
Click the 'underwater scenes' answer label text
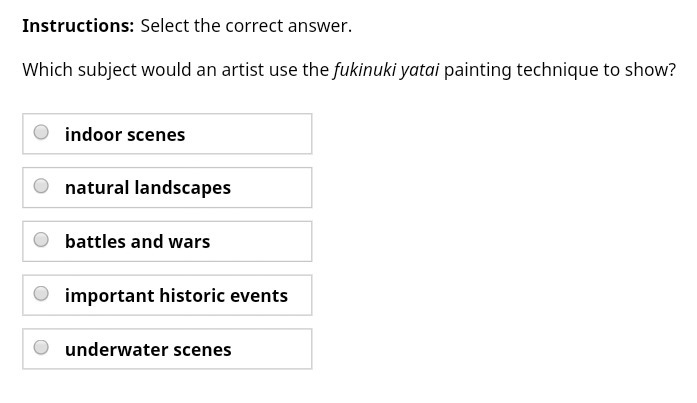[x=148, y=350]
